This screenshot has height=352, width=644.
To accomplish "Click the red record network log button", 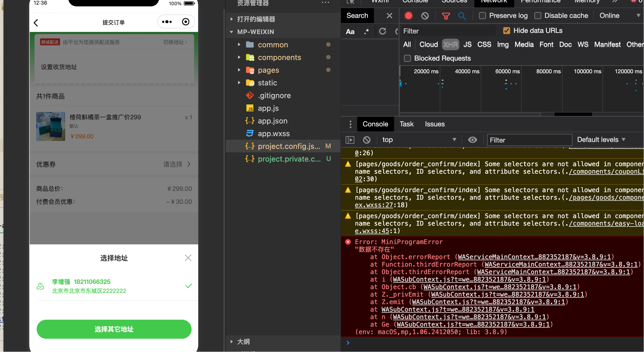I will pyautogui.click(x=408, y=16).
